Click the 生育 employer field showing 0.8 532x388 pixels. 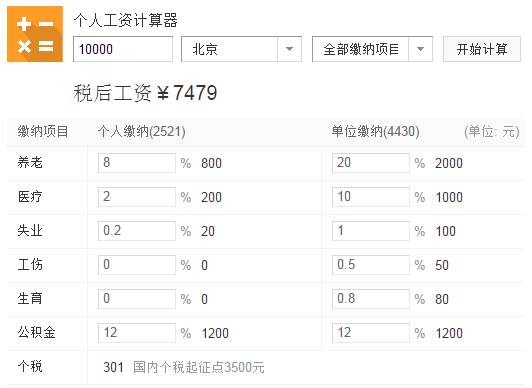pos(371,299)
